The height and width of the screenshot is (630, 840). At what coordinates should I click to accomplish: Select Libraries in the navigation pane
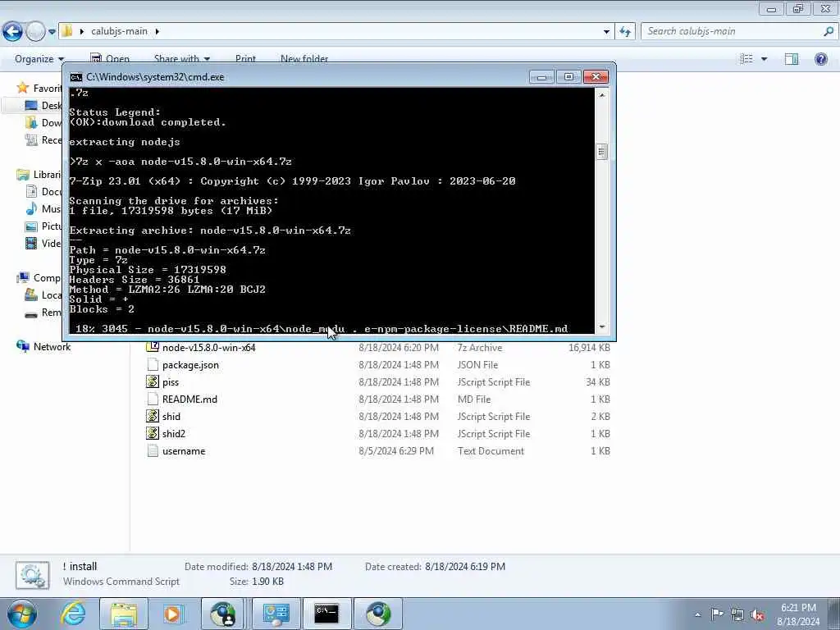point(40,174)
